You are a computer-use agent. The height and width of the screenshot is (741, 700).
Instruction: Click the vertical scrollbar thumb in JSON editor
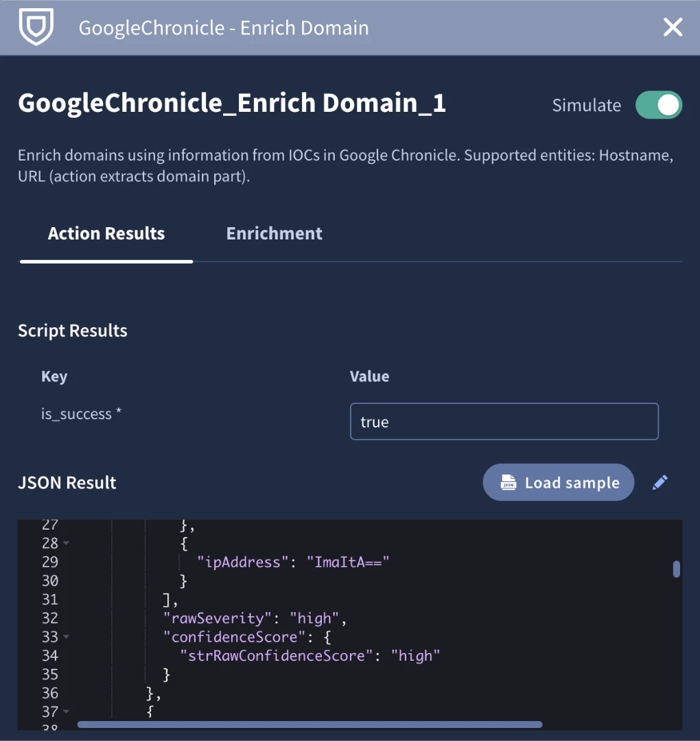click(x=676, y=569)
